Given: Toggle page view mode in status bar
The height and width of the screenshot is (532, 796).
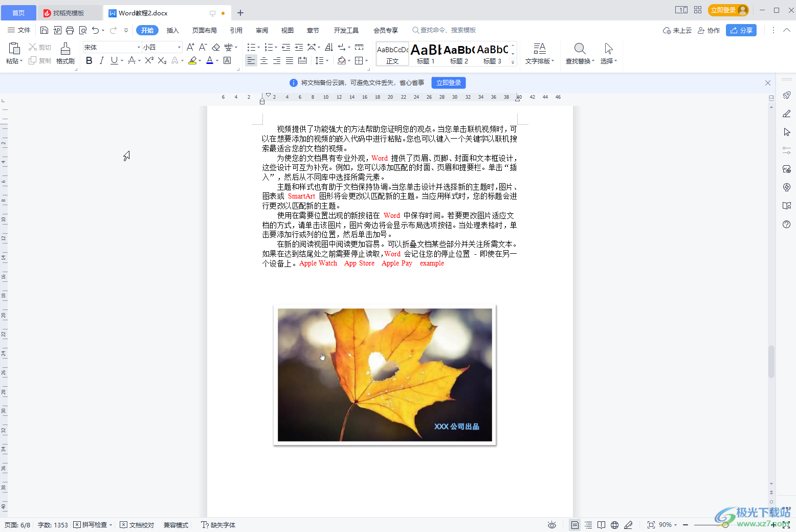Looking at the screenshot, I should (x=575, y=525).
